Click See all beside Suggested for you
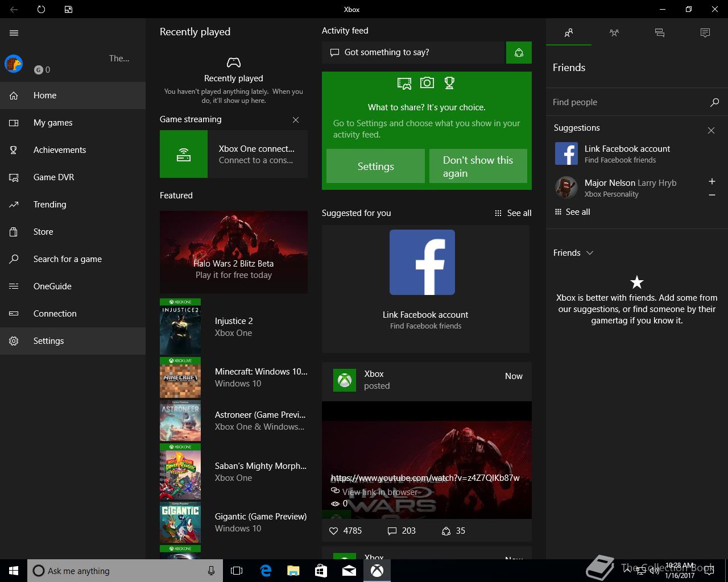Screen dimensions: 728x582 point(513,213)
